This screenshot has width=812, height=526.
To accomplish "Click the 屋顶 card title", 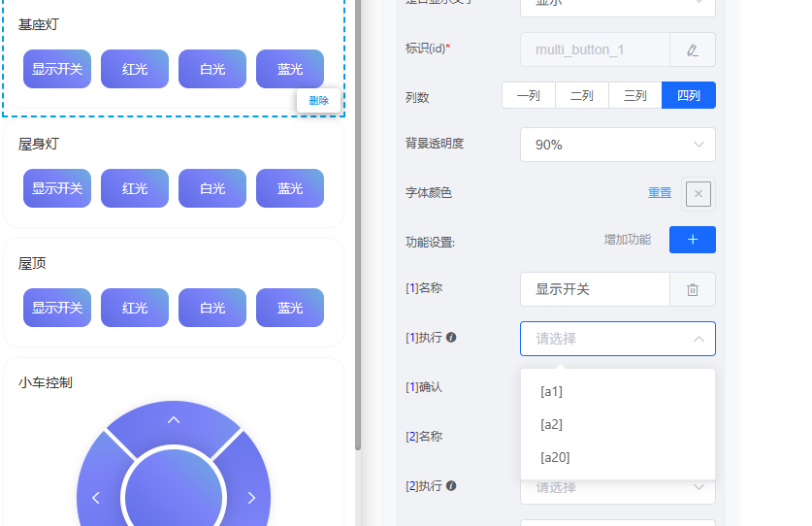I will click(32, 263).
